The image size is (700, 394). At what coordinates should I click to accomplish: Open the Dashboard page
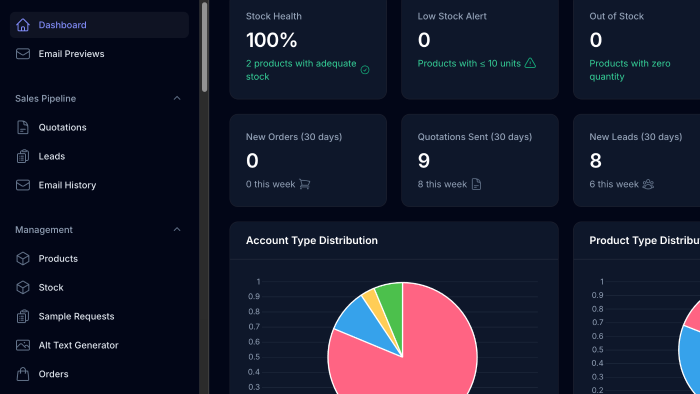[99, 25]
